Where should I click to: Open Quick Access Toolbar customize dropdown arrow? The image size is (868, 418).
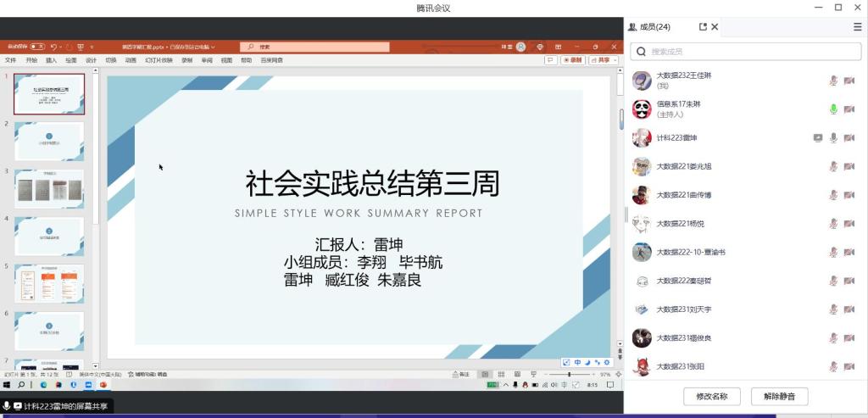coord(92,47)
